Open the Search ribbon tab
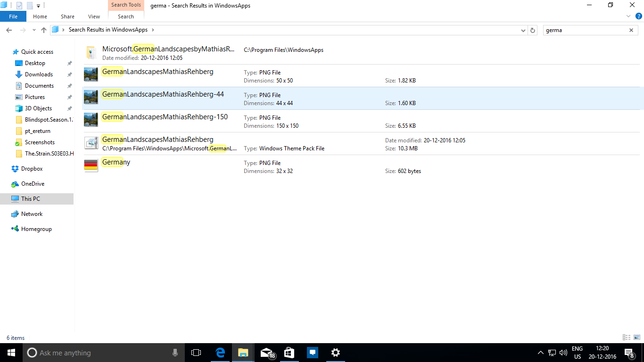 tap(126, 16)
